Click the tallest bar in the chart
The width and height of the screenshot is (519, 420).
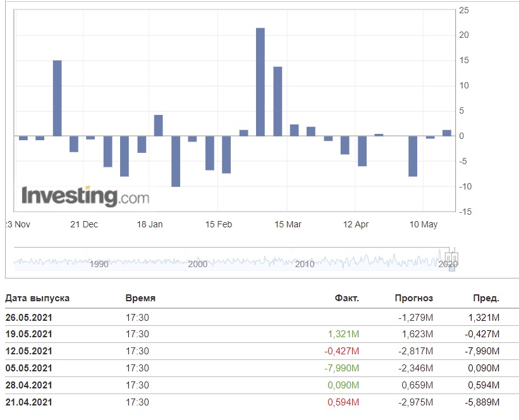260,81
